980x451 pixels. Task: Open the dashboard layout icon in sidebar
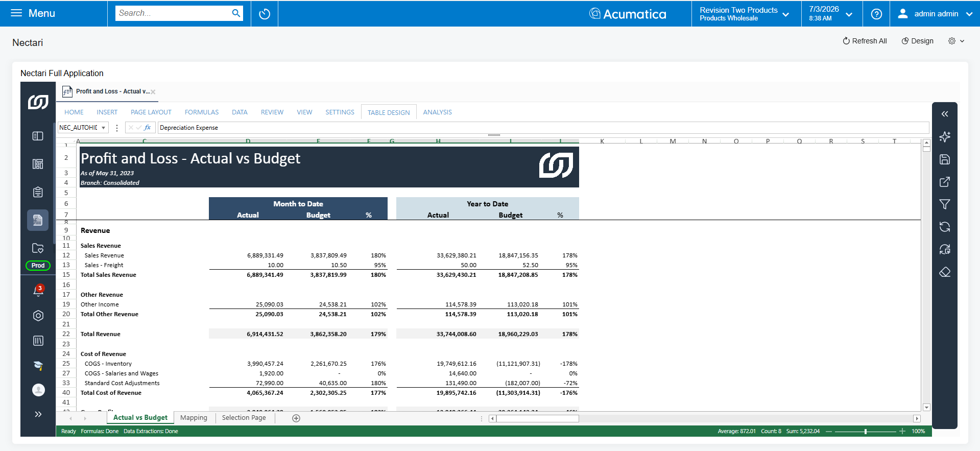point(38,164)
